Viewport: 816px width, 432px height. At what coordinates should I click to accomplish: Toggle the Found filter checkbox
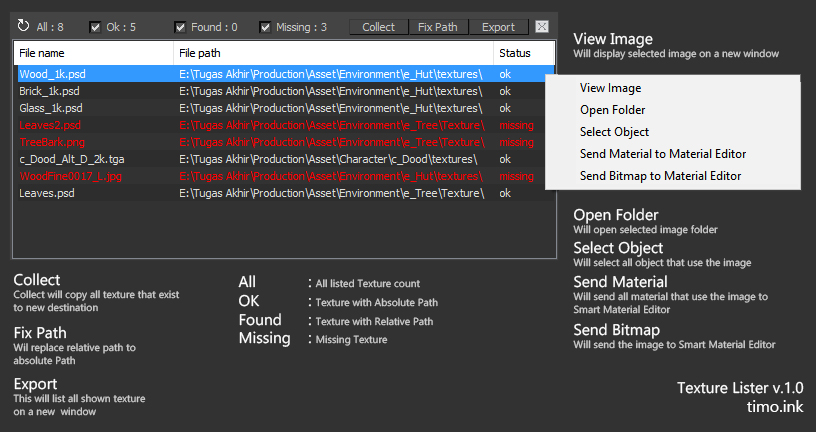tap(180, 27)
